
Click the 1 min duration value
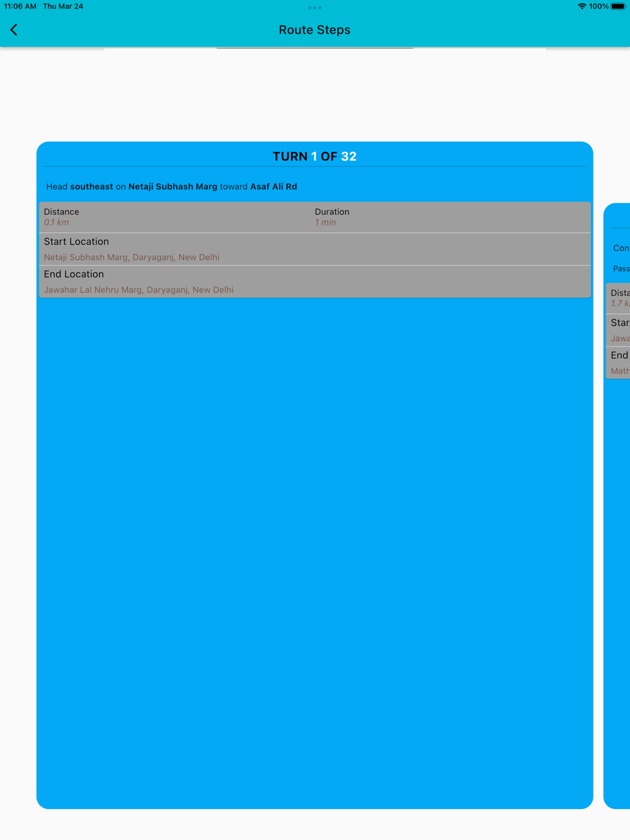pos(325,222)
